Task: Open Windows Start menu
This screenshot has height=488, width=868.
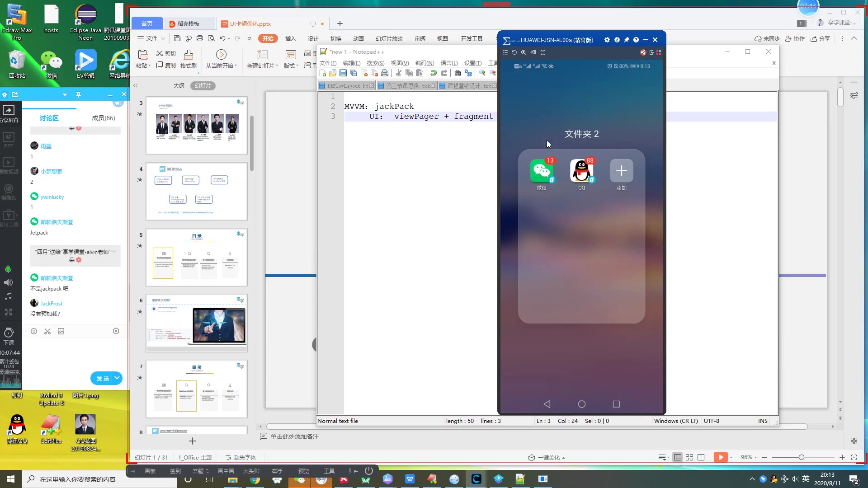Action: tap(11, 479)
